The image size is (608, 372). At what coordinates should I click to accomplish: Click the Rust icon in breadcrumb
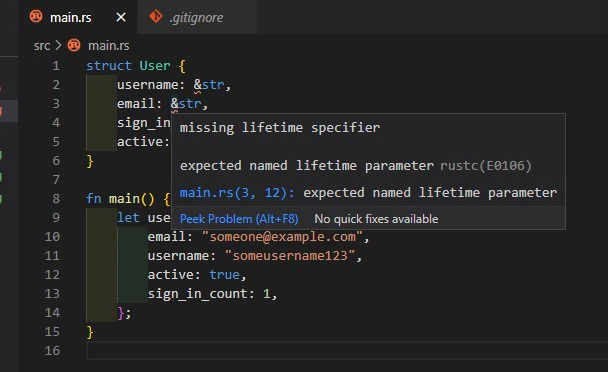coord(74,45)
